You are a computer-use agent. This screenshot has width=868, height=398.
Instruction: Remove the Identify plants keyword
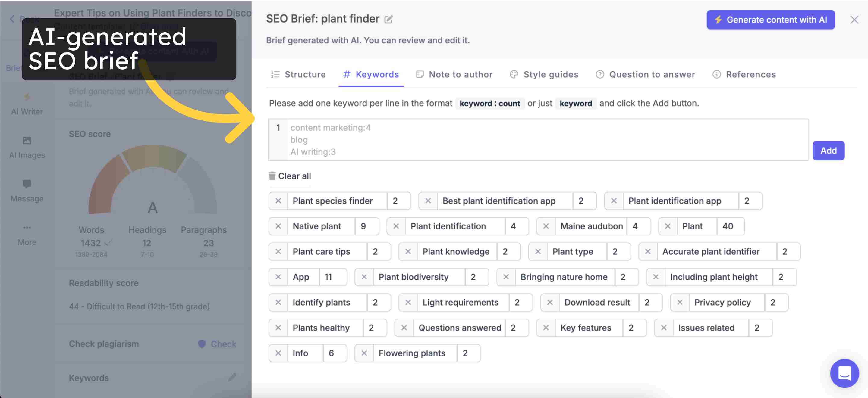[x=278, y=303]
